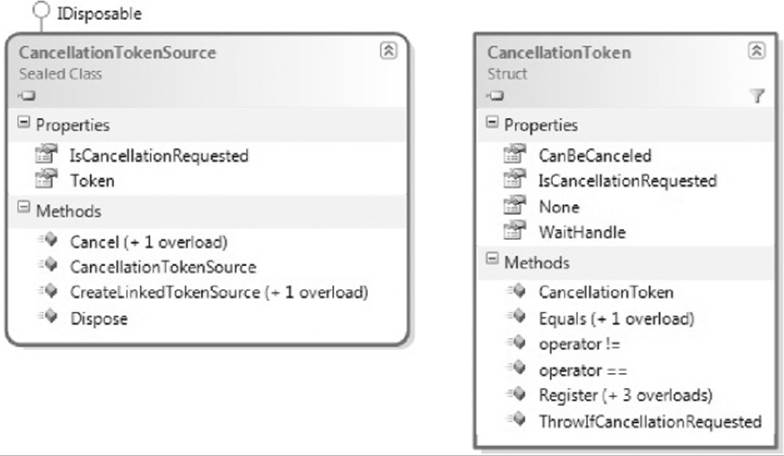Click the CanBeCanceled property icon

[515, 154]
